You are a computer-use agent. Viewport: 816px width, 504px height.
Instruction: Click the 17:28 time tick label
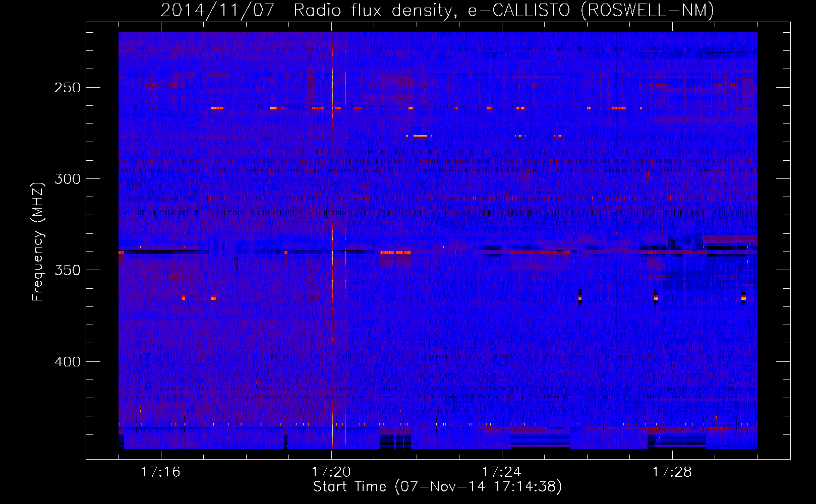click(672, 472)
